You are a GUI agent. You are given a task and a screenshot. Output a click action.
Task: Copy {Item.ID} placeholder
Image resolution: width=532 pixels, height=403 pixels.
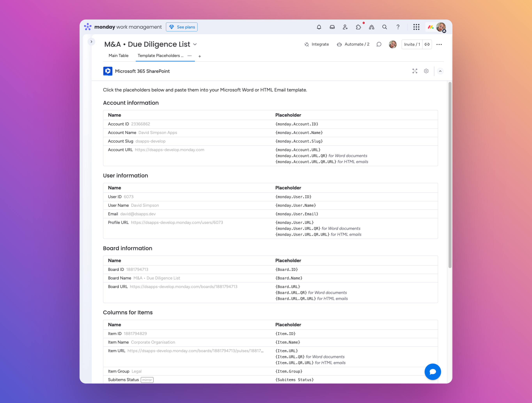[x=285, y=334]
